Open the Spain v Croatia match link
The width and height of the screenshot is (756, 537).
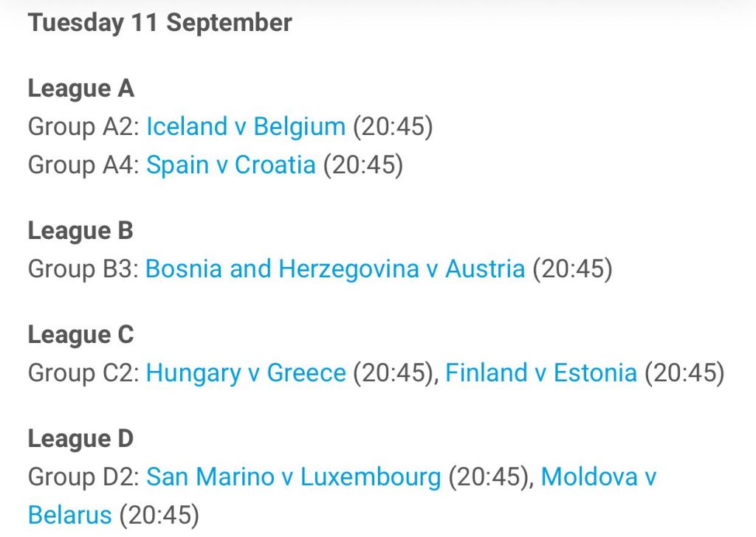(x=231, y=164)
